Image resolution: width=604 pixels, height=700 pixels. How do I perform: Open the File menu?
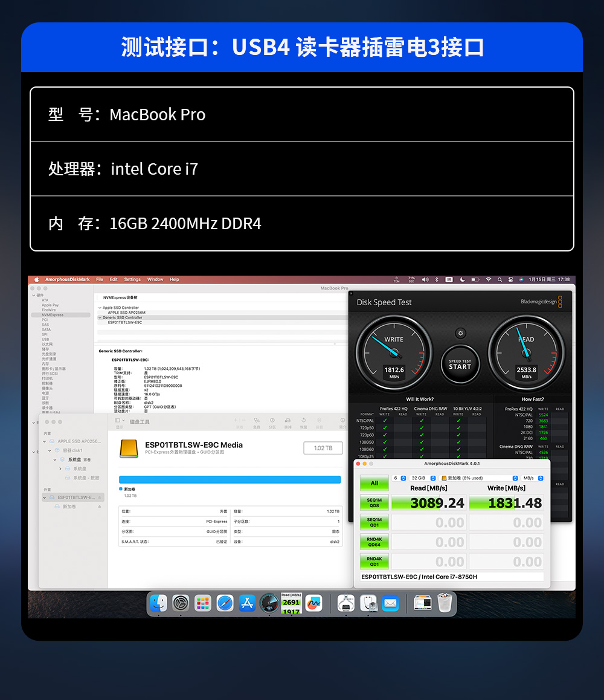pos(100,279)
